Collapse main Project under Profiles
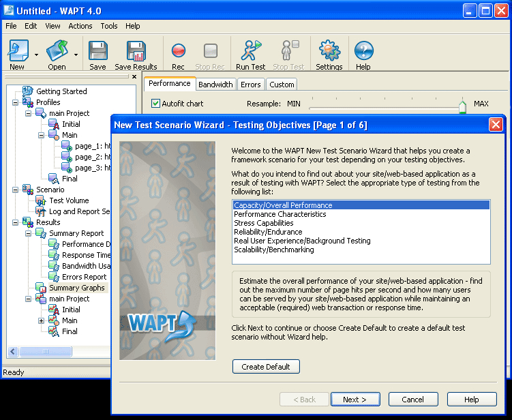 (x=28, y=113)
